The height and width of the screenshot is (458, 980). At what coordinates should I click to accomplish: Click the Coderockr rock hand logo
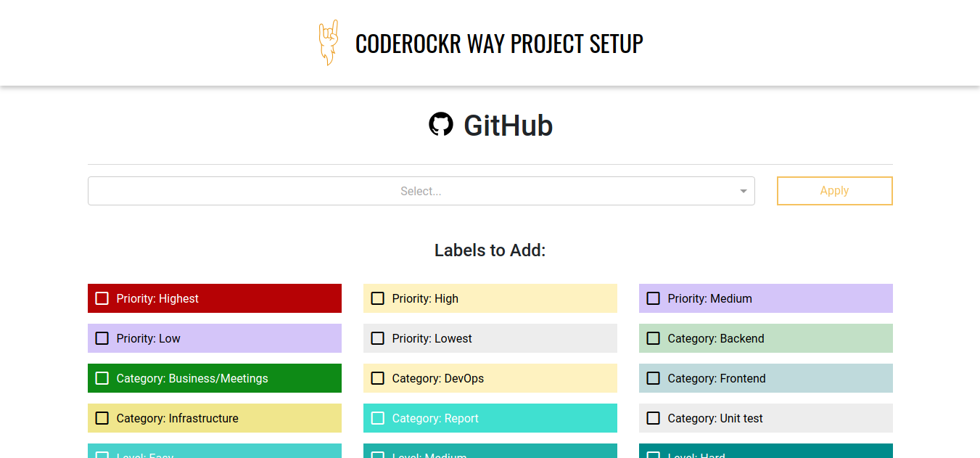(329, 43)
